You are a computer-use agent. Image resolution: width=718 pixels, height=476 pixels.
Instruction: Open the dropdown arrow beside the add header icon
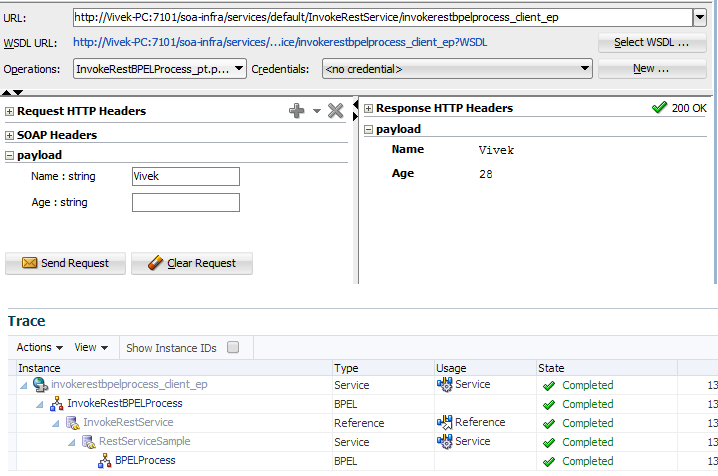click(x=316, y=111)
